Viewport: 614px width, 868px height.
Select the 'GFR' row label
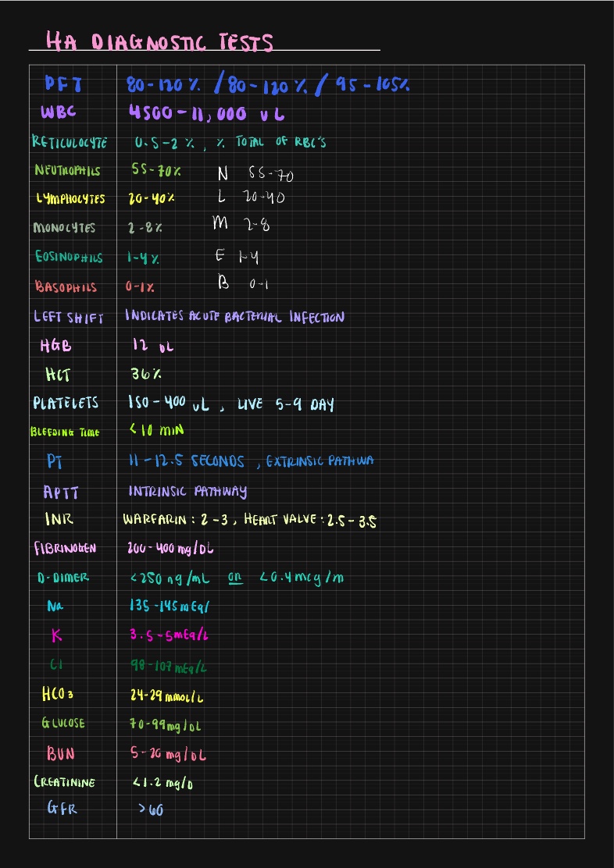62,809
